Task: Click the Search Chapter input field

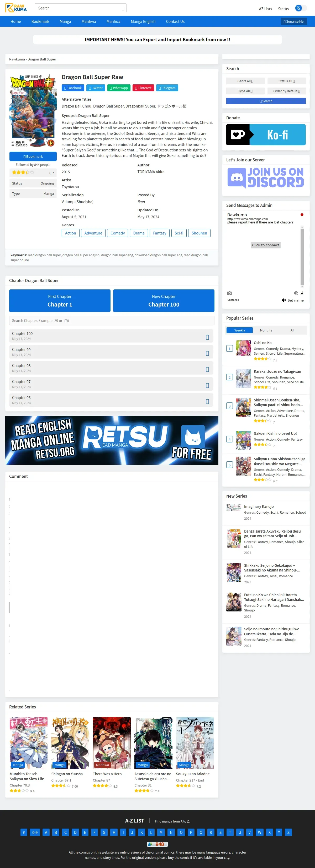Action: [112, 320]
